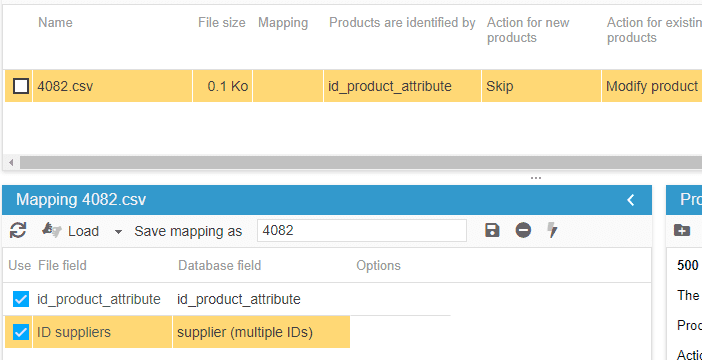Click the Save mapping as input field
702x360 pixels.
click(x=362, y=231)
